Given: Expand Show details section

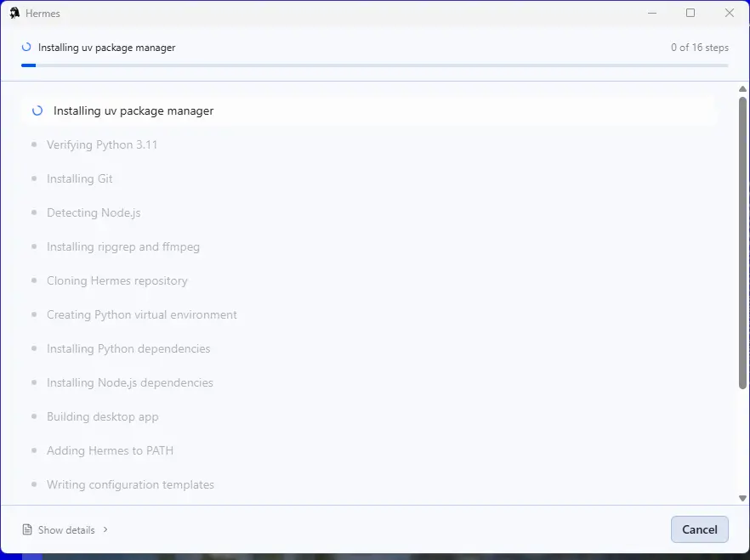Looking at the screenshot, I should click(65, 530).
